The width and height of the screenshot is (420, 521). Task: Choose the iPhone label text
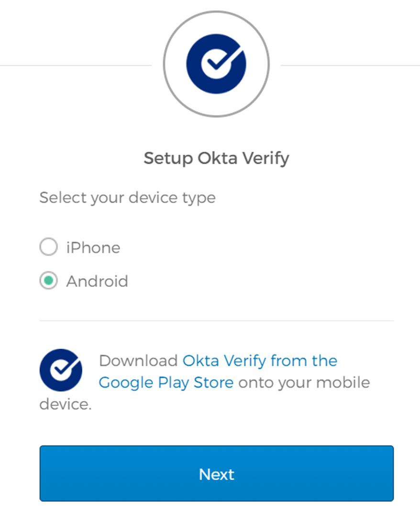click(93, 248)
